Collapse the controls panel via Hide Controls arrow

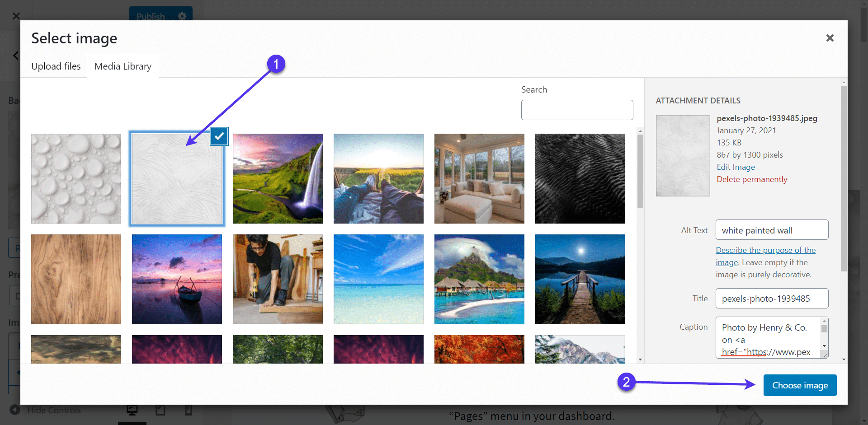15,410
